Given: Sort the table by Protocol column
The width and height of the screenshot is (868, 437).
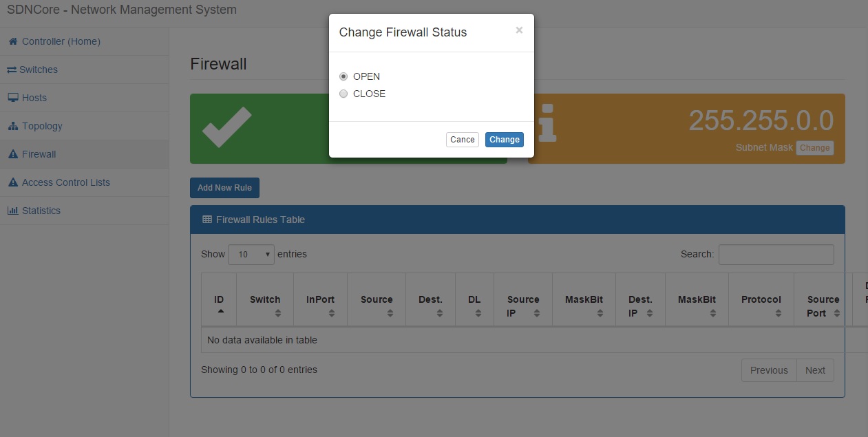Looking at the screenshot, I should coord(761,300).
